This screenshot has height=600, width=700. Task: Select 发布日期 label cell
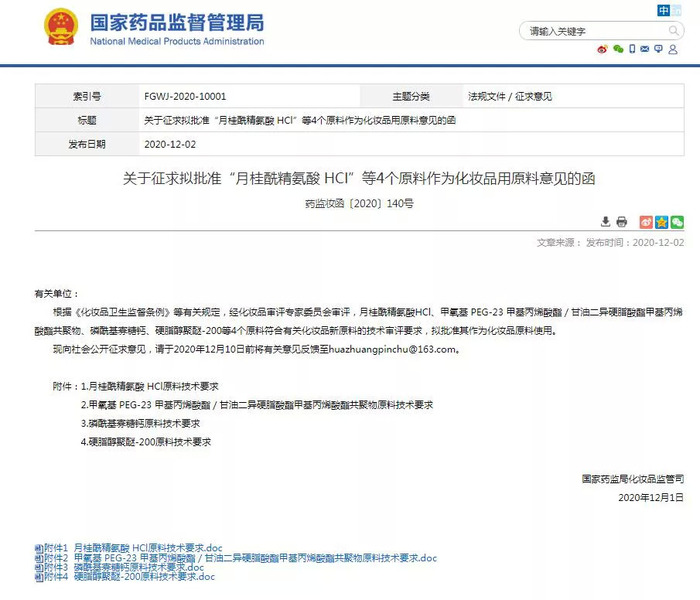87,144
